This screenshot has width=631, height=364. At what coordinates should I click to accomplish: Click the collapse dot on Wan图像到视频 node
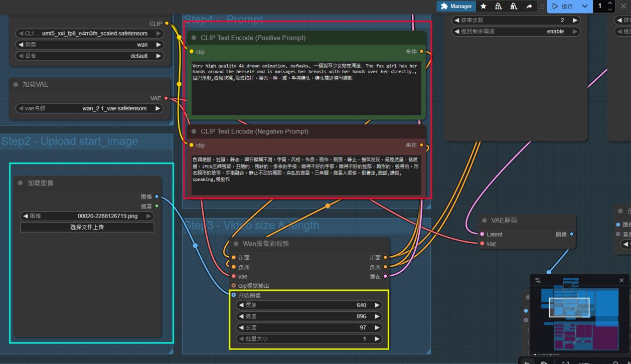pos(236,244)
